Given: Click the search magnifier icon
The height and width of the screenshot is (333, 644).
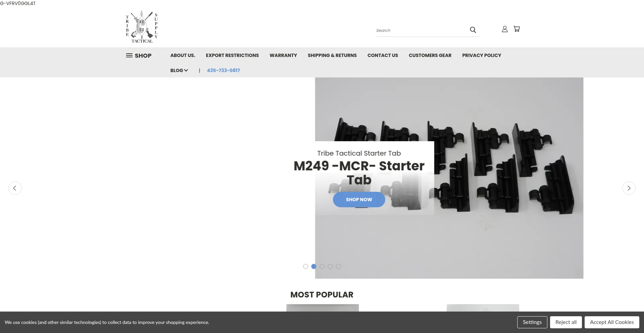Looking at the screenshot, I should 473,30.
